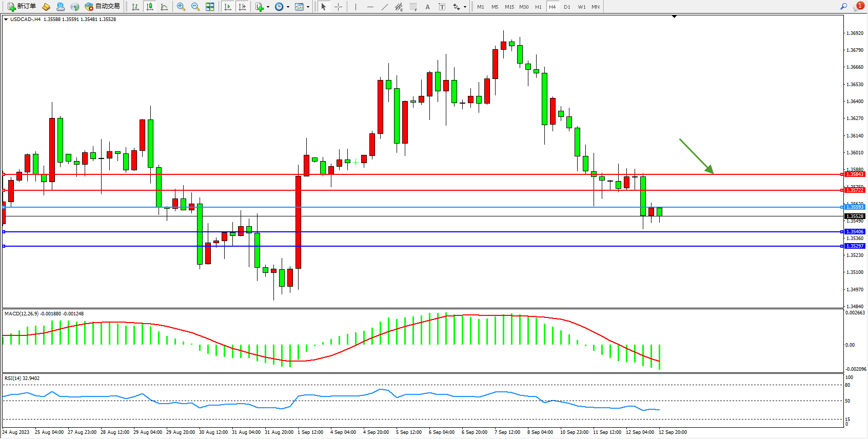Screen dimensions: 868x439
Task: Select the trendline drawing tool
Action: click(385, 7)
